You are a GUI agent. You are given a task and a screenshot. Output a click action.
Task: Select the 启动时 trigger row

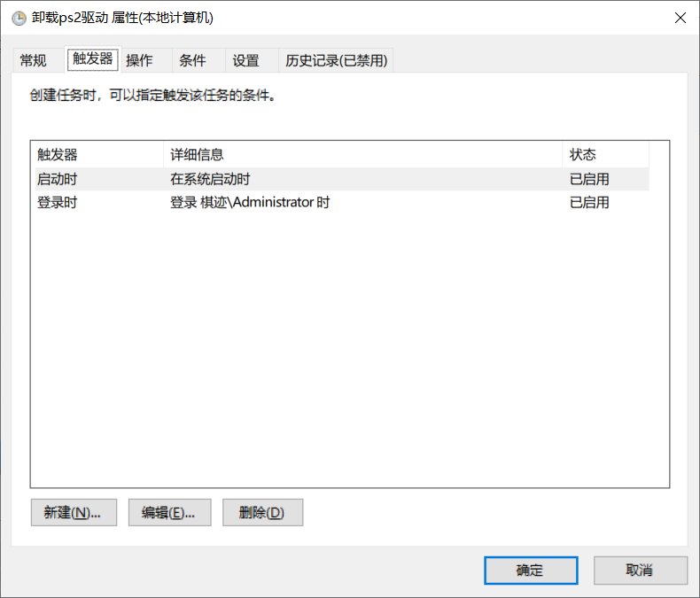(342, 179)
